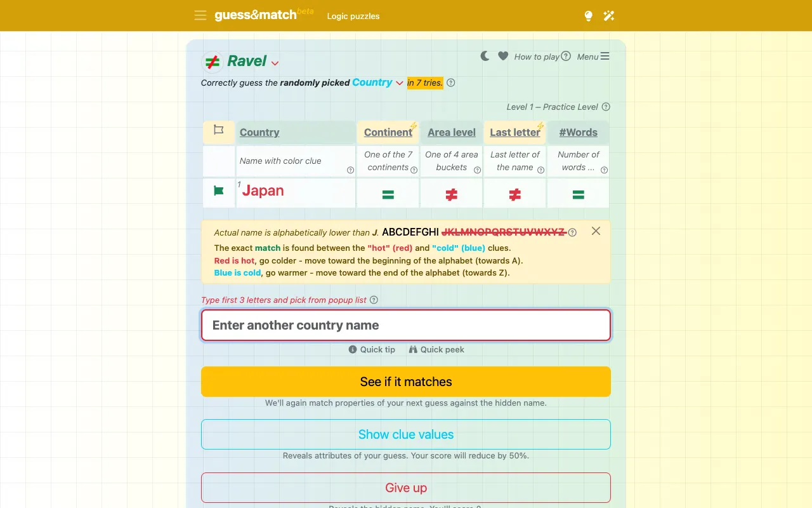Close the alphabet hint banner

coord(596,231)
